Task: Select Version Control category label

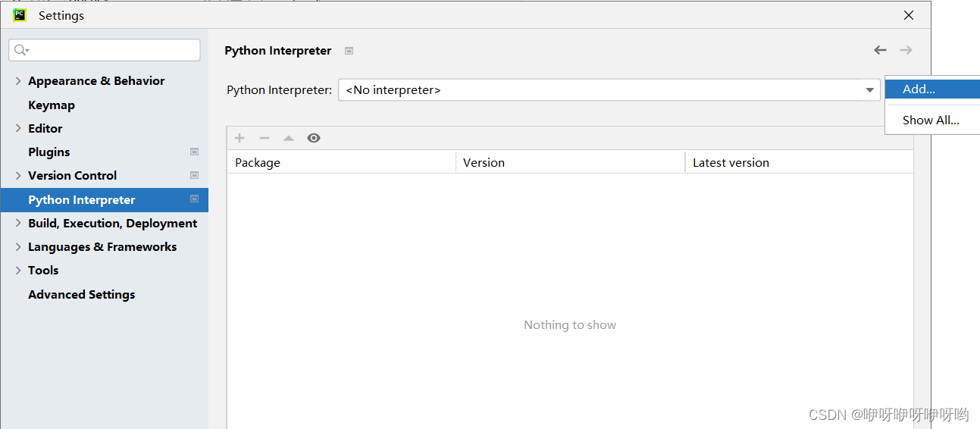Action: pos(73,175)
